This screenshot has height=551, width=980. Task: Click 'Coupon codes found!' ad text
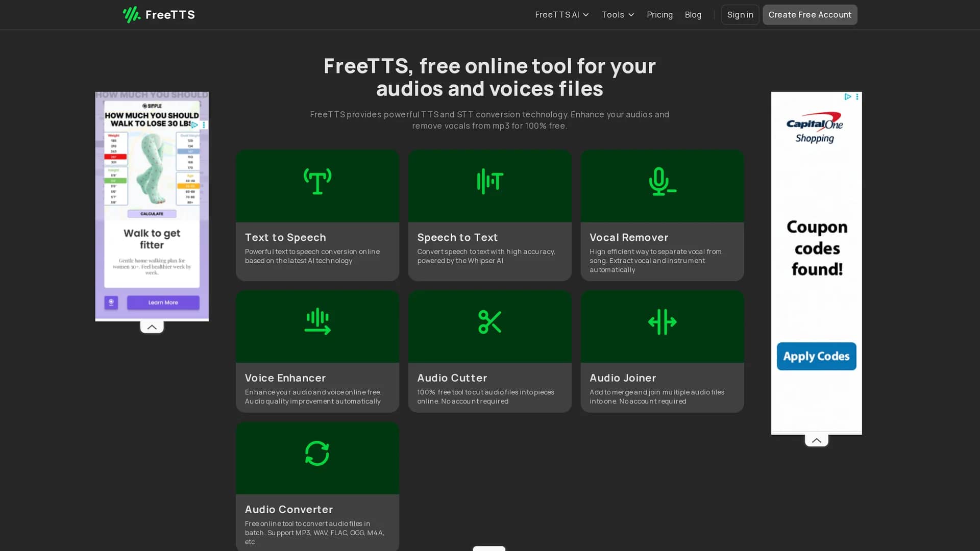tap(817, 248)
